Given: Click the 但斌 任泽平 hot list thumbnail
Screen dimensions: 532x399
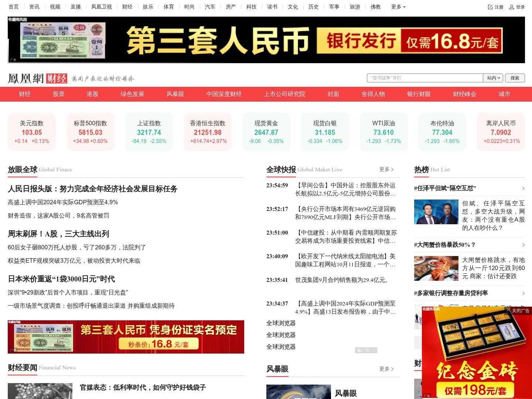Looking at the screenshot, I should (436, 212).
